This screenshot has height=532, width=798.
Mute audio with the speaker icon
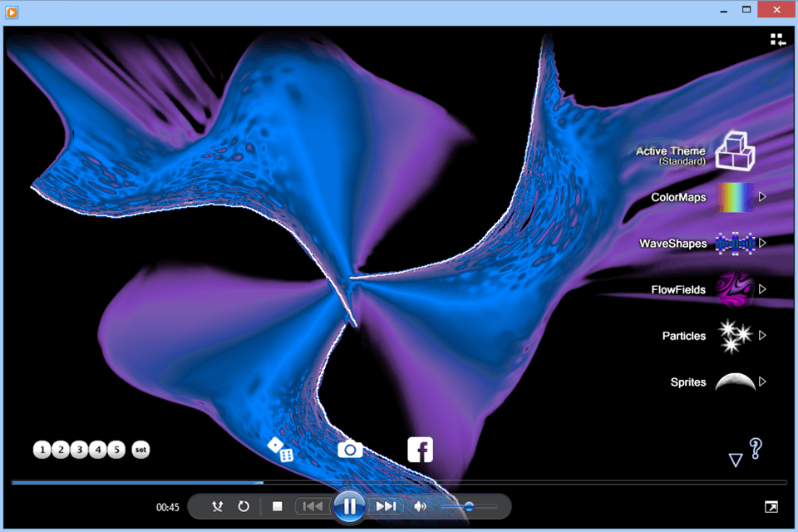420,506
